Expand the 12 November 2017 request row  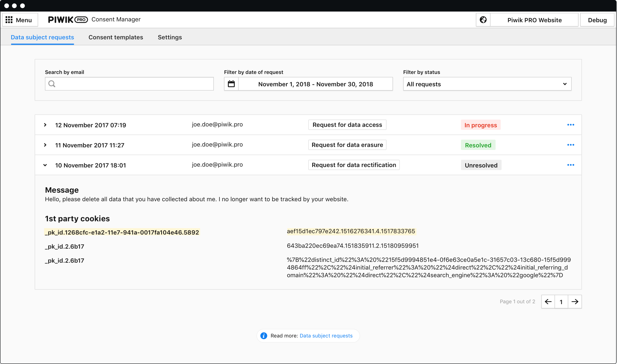click(x=45, y=125)
